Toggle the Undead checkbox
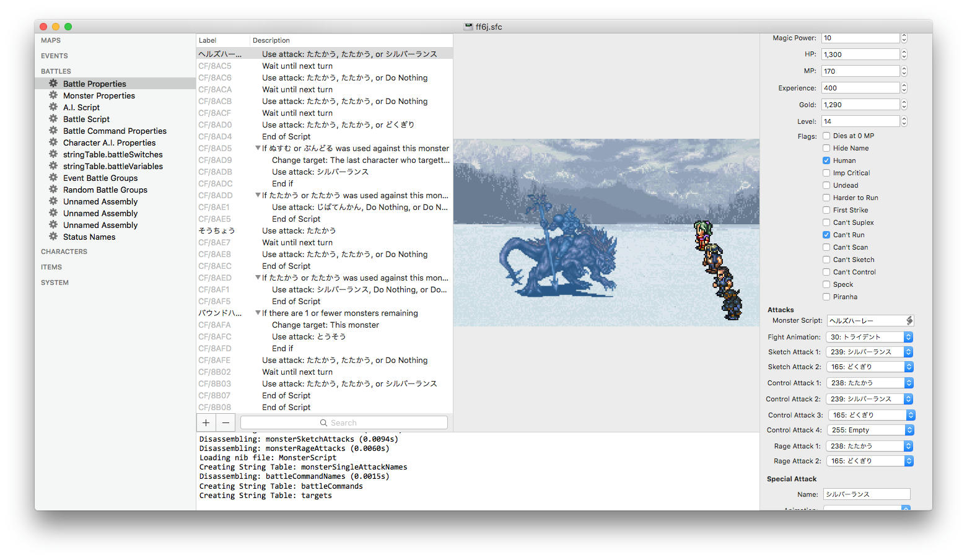The image size is (967, 560). point(826,185)
